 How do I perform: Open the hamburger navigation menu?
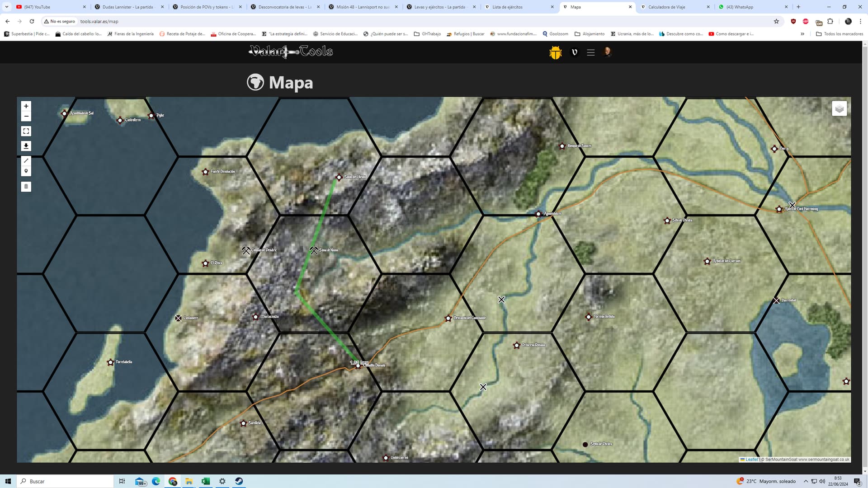pos(591,52)
